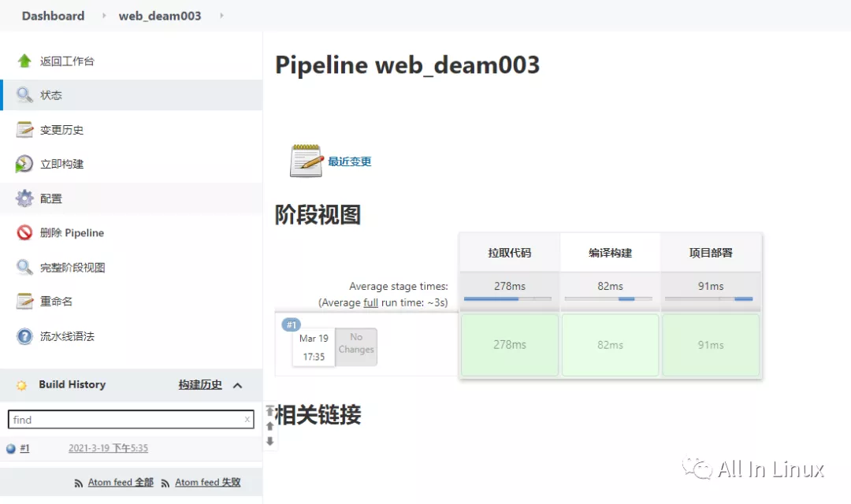Open 完整阶段视图 full stage view icon
Viewport: 851px width, 504px height.
click(24, 267)
